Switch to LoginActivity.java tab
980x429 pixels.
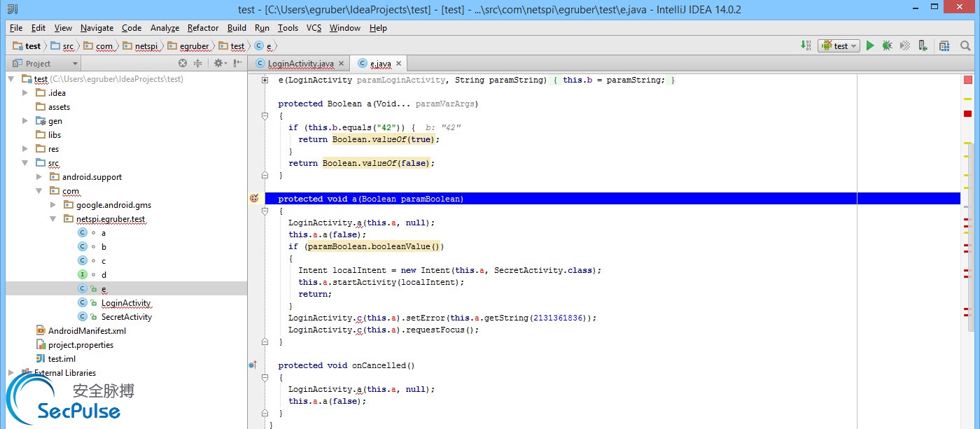tap(300, 64)
